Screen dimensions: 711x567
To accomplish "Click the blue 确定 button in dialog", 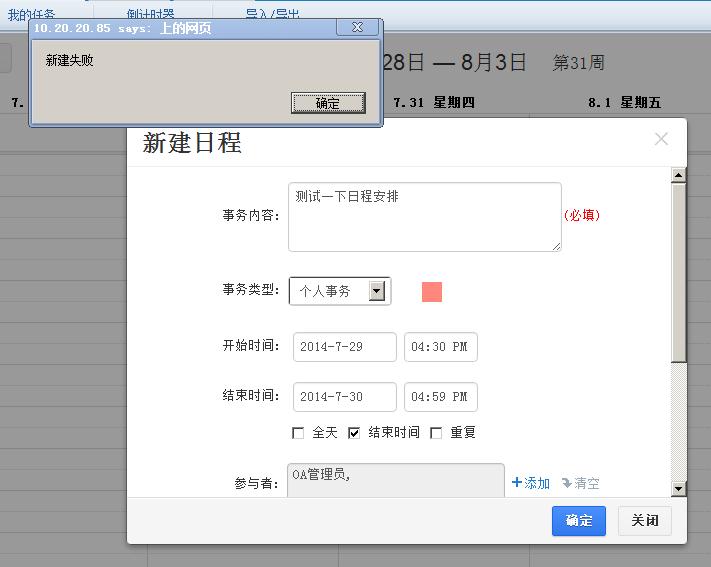I will pyautogui.click(x=578, y=521).
